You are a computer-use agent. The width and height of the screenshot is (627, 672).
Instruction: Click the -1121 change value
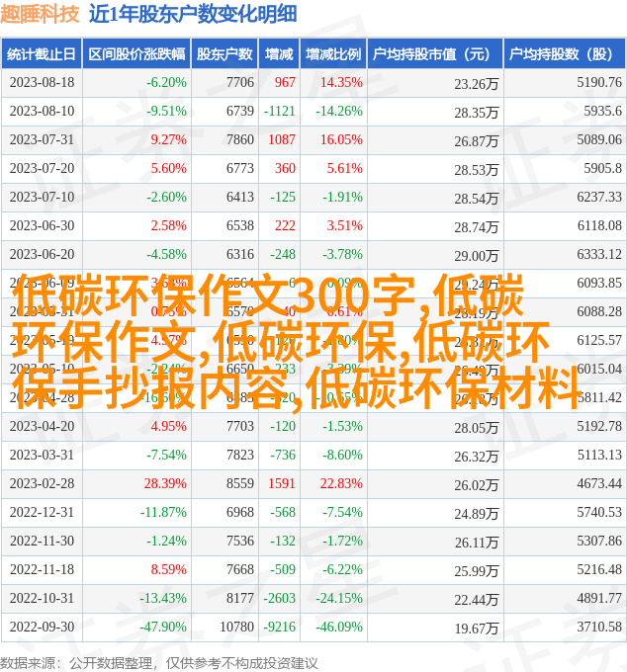[x=280, y=111]
